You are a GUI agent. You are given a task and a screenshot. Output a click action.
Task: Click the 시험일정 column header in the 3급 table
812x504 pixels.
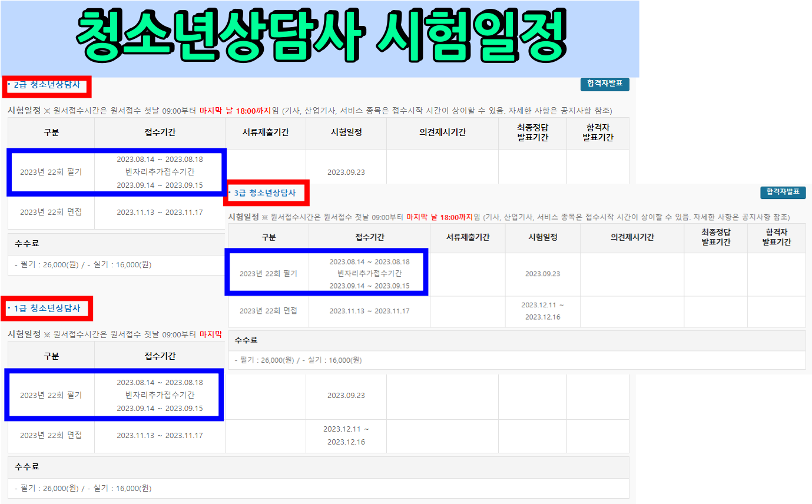click(x=542, y=237)
